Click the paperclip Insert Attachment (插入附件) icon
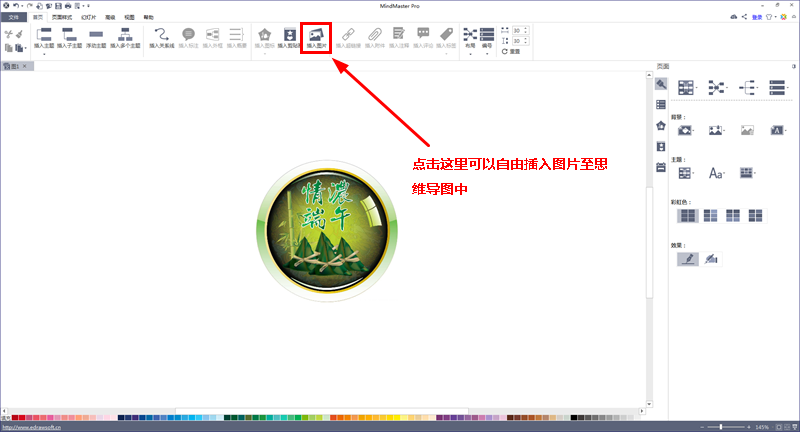Viewport: 800px width, 432px height. pos(374,35)
